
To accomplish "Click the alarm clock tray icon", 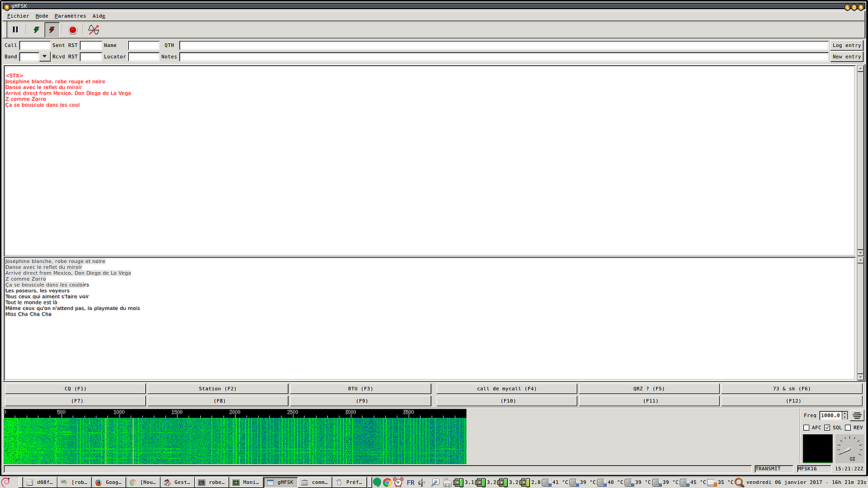I will point(398,482).
